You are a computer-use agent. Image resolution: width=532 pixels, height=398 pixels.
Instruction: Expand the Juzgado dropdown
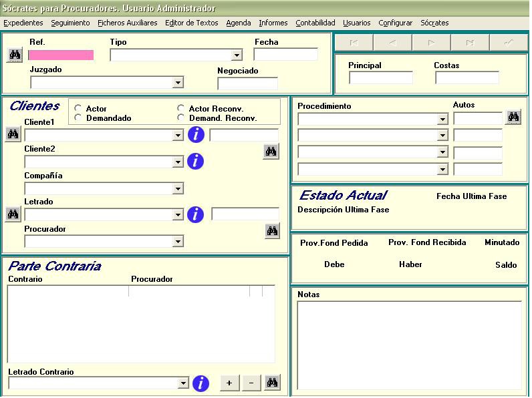pyautogui.click(x=178, y=82)
